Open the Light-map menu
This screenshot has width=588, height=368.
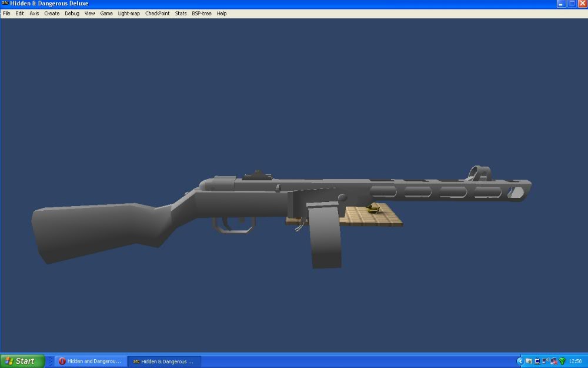point(129,14)
